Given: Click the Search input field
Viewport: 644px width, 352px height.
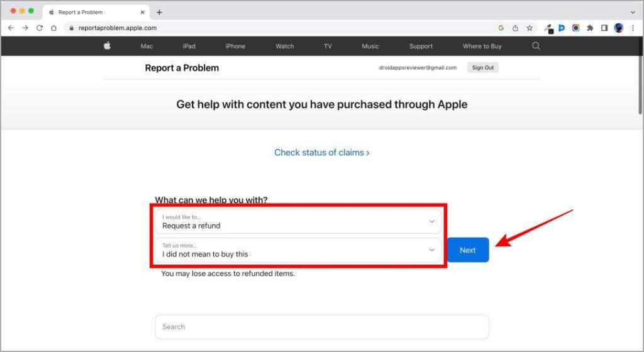Looking at the screenshot, I should tap(322, 327).
